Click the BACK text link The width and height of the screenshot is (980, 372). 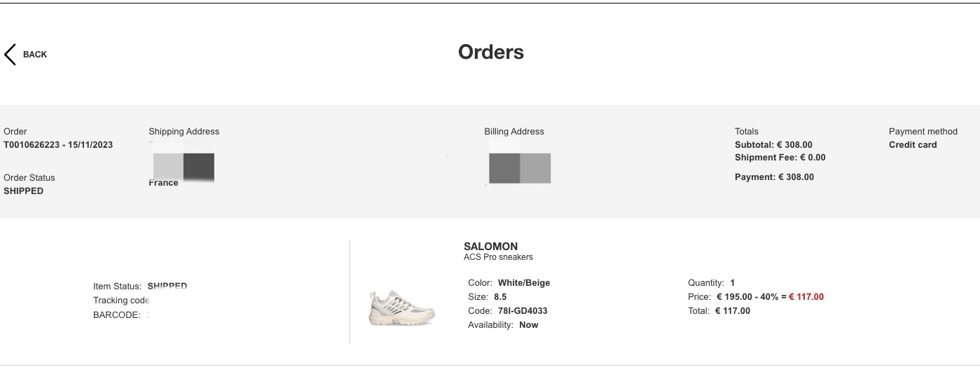click(35, 55)
